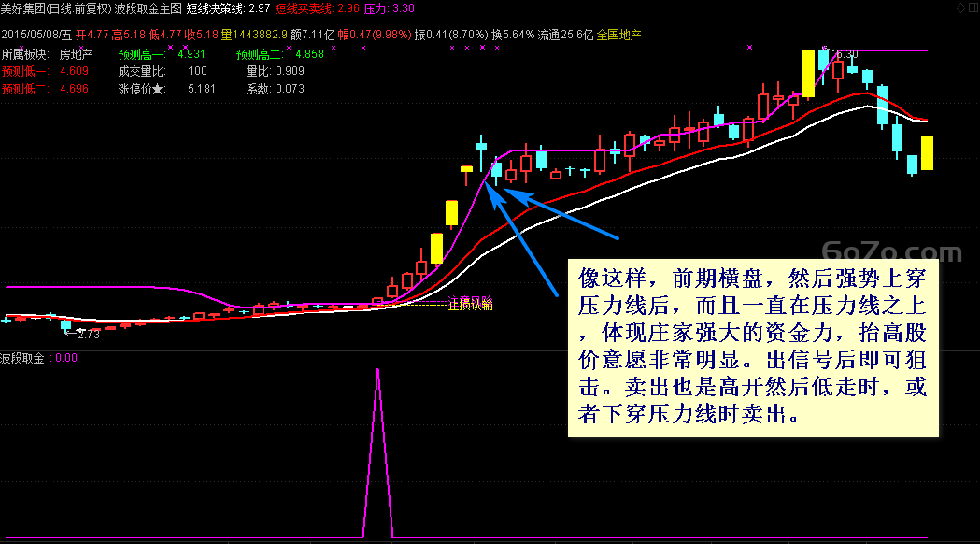Open the 全国地产 sector link
Screen dimensions: 980x544
[618, 35]
